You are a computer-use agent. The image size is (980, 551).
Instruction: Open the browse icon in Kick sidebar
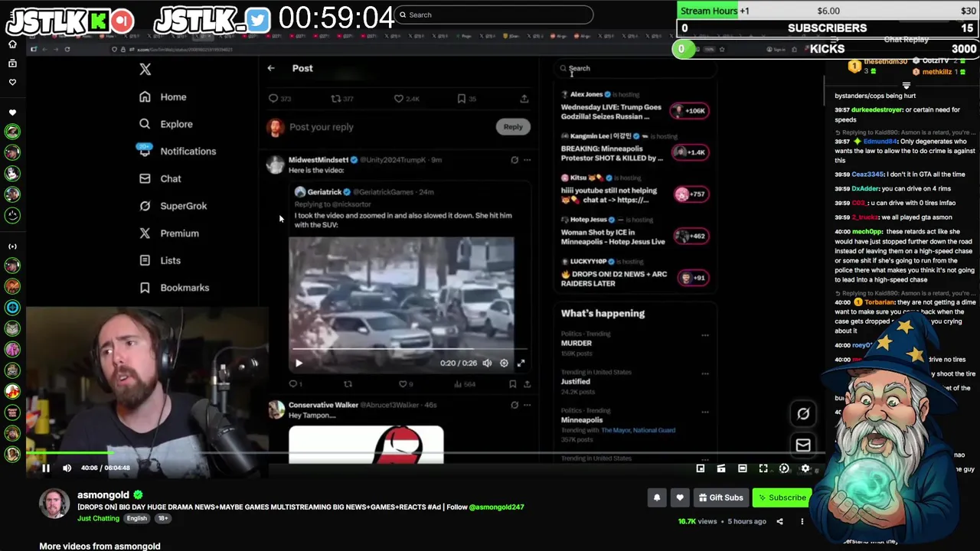[x=12, y=63]
